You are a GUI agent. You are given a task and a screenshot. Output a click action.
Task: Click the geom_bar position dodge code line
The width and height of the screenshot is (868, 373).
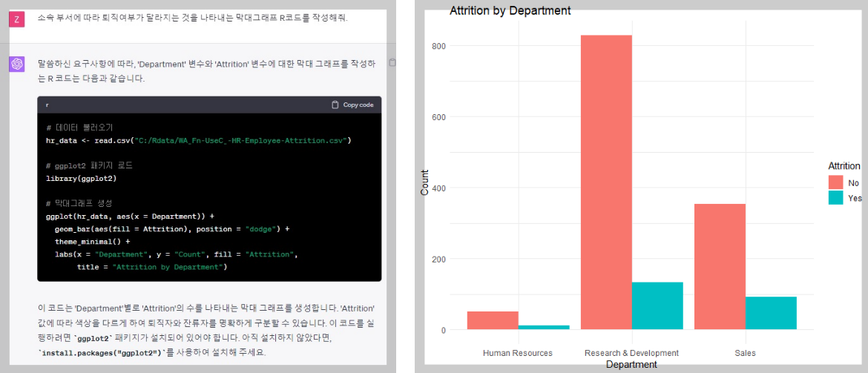(172, 228)
